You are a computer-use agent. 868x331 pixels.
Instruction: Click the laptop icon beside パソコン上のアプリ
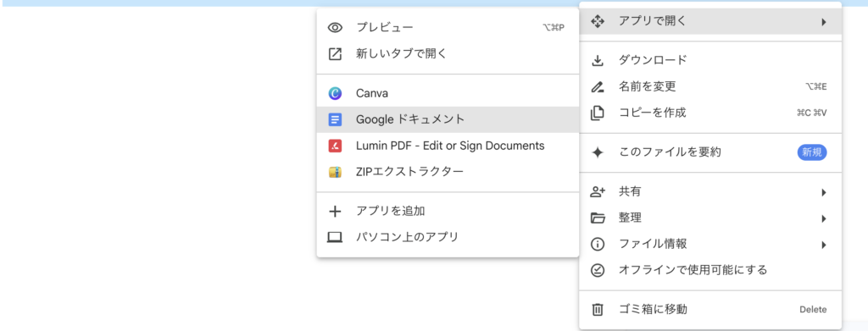[335, 238]
